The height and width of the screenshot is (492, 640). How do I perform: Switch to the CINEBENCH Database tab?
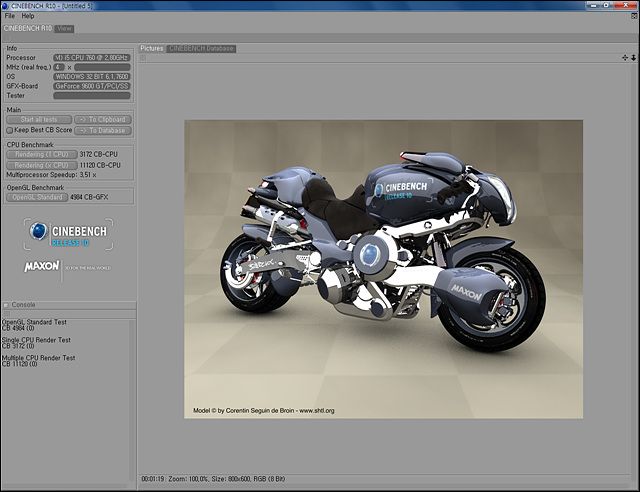pos(201,48)
